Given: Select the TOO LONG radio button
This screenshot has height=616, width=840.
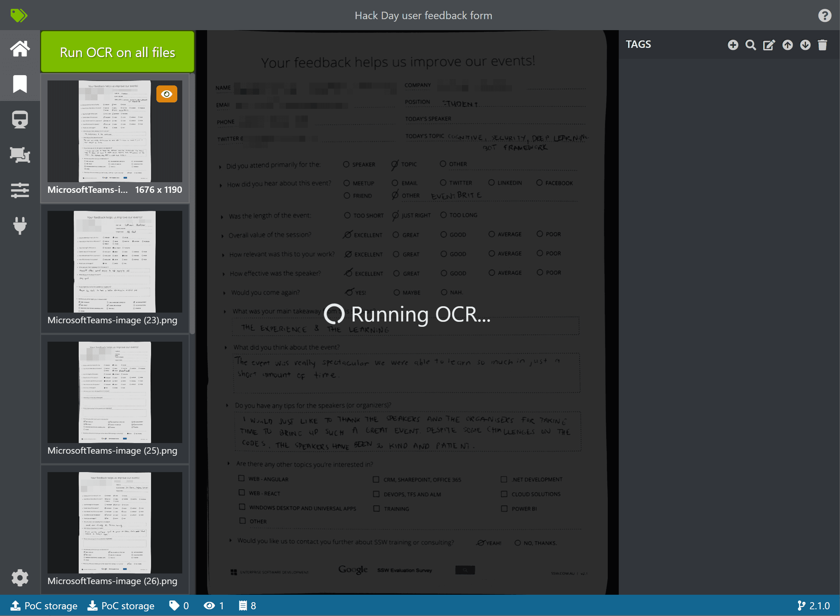Looking at the screenshot, I should (444, 215).
